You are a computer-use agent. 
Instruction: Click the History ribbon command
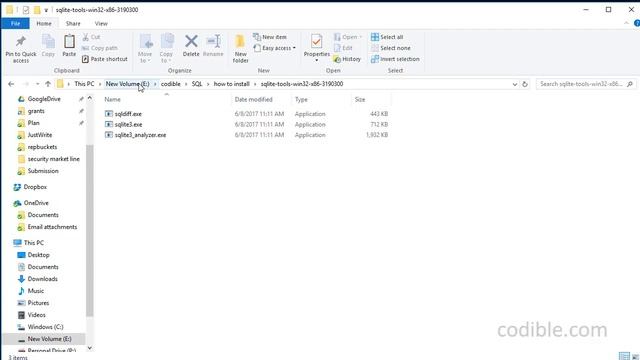pyautogui.click(x=347, y=59)
